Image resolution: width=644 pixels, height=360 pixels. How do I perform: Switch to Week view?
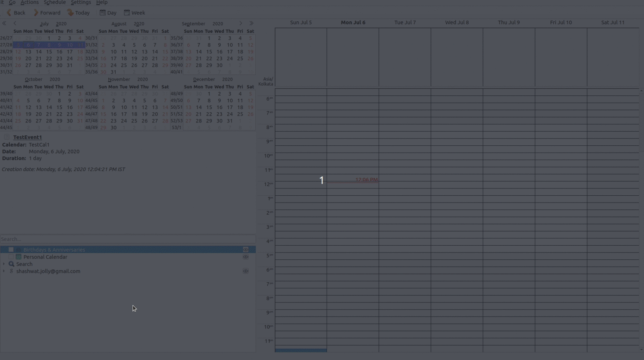134,13
